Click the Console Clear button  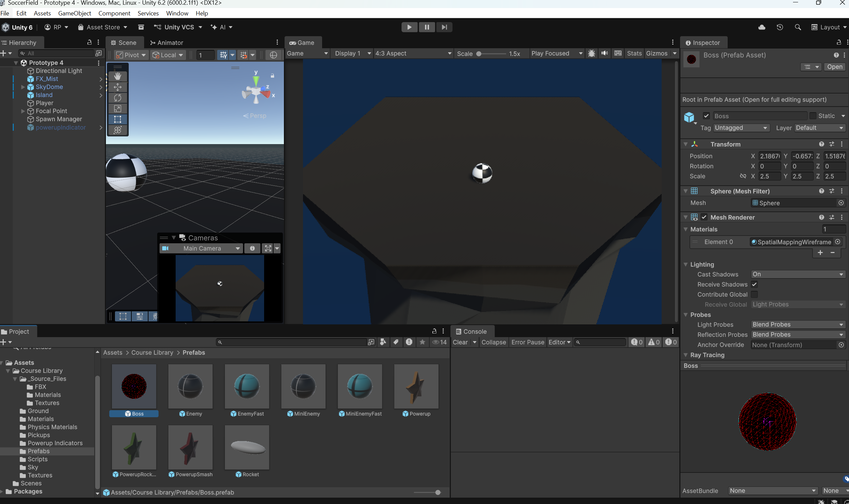460,342
